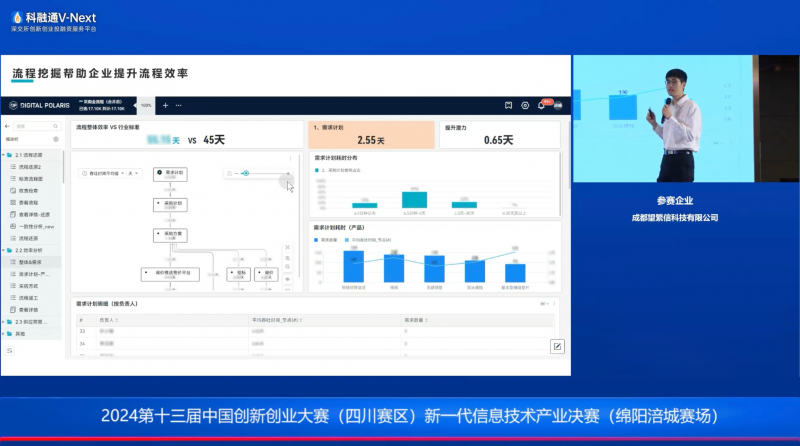
Task: Click the user avatar in the top bar
Action: tap(558, 106)
